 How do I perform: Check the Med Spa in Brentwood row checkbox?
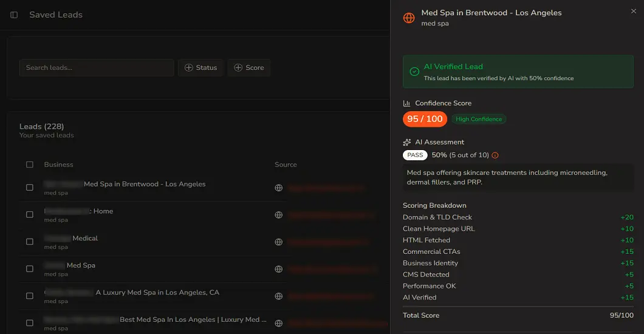pos(30,188)
